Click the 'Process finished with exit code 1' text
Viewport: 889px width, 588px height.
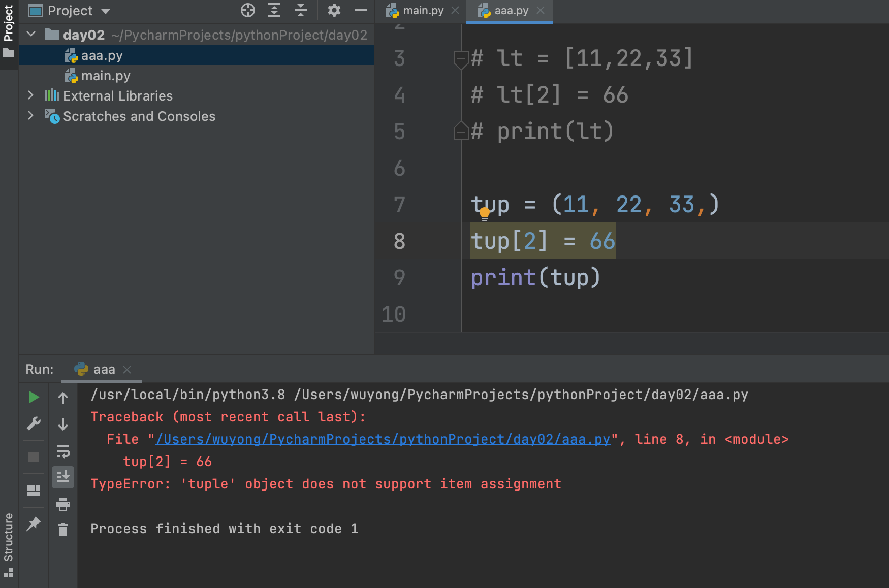click(224, 529)
